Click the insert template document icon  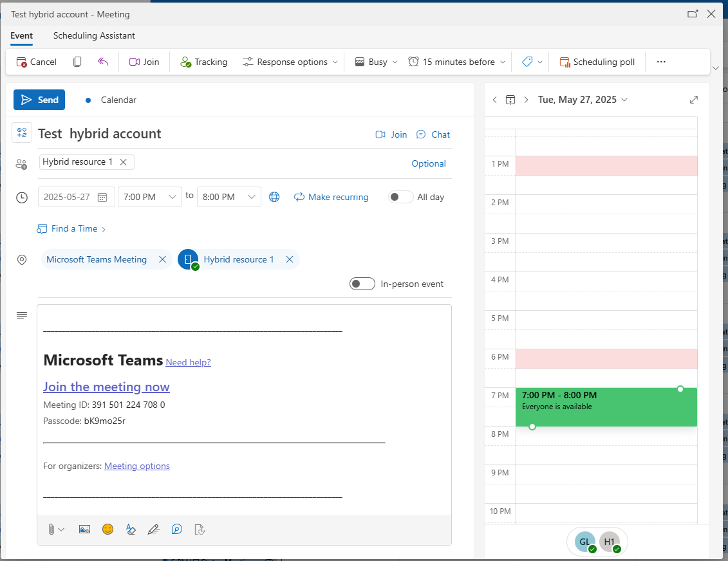[x=200, y=529]
